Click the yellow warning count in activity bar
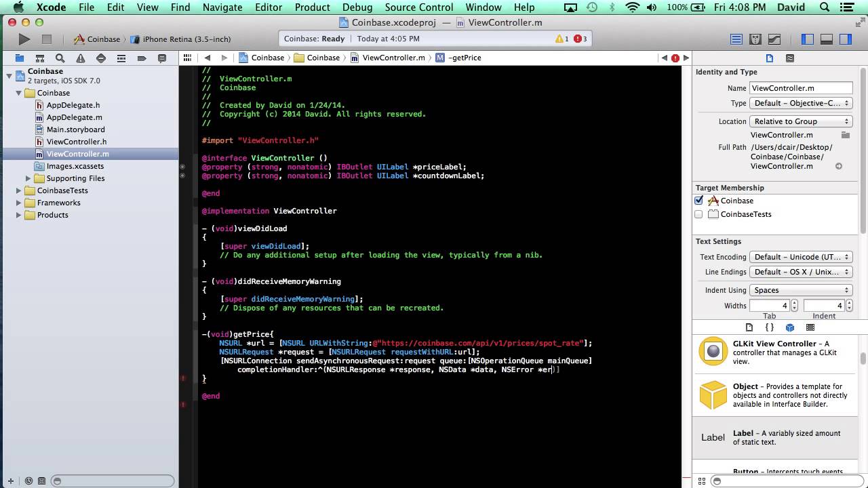 pos(562,39)
